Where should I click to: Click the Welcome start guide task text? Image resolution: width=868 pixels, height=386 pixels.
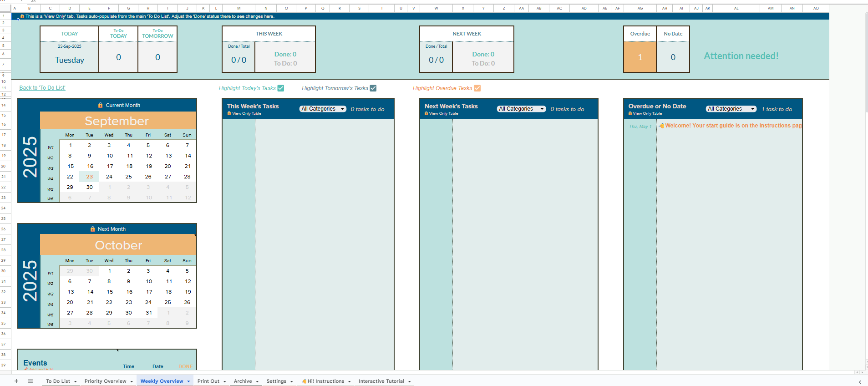coord(733,126)
